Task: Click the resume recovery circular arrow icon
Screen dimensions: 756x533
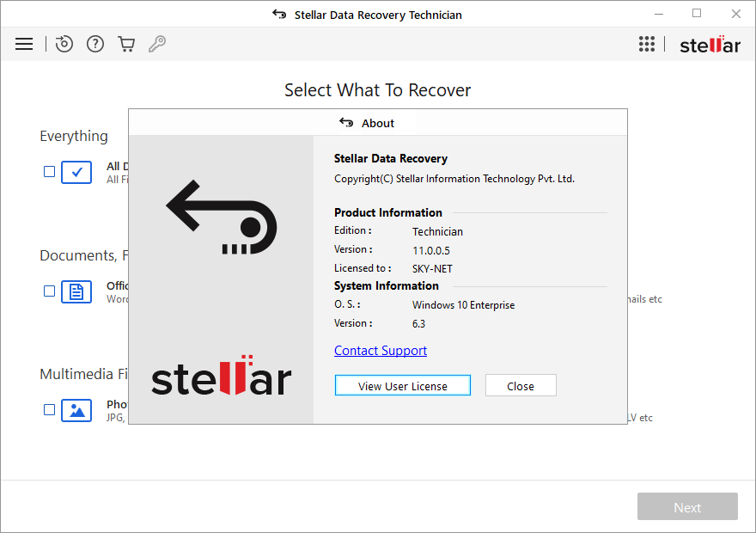Action: point(64,44)
